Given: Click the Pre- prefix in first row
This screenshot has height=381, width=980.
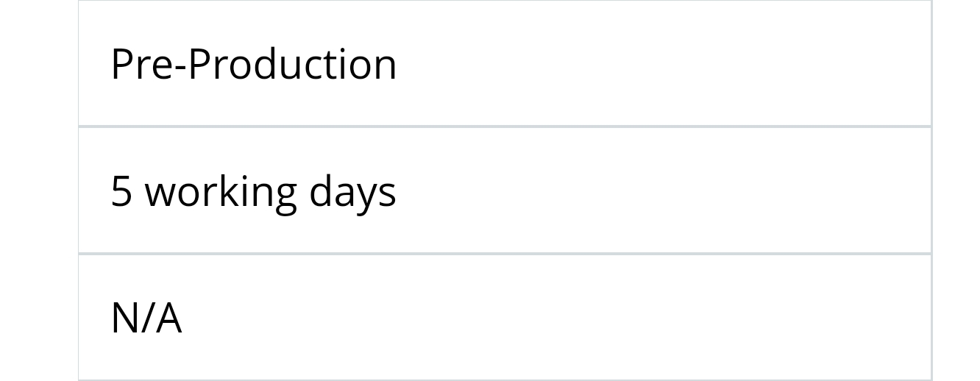Looking at the screenshot, I should (x=148, y=64).
